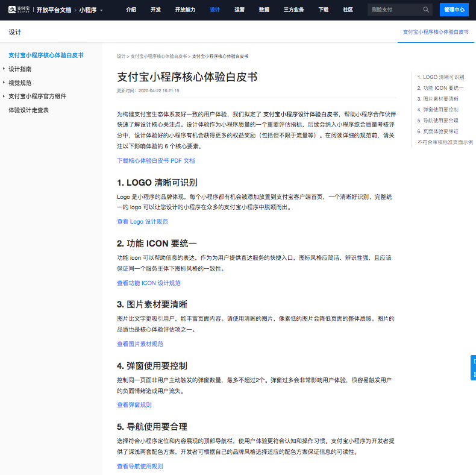Open the 三方业务 menu item
Image resolution: width=476 pixels, height=475 pixels.
pos(293,10)
